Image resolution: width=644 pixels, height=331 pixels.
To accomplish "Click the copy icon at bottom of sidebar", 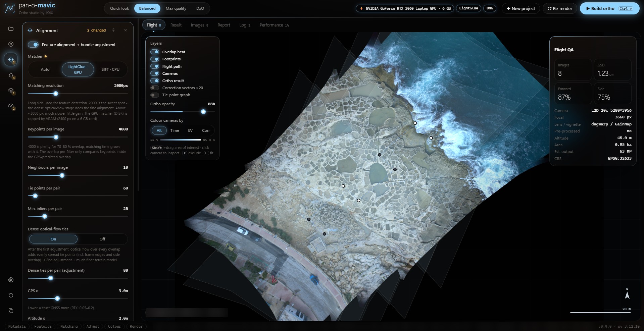I will pos(11,311).
